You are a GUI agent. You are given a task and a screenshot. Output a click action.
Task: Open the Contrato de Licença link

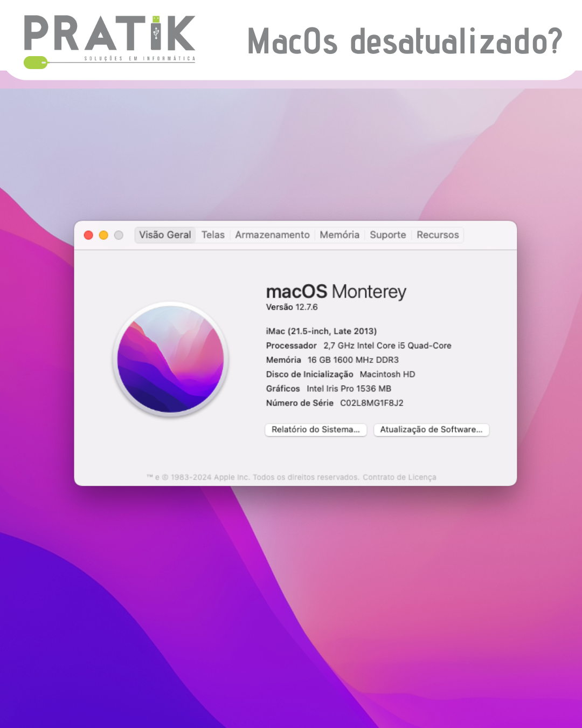click(x=399, y=477)
